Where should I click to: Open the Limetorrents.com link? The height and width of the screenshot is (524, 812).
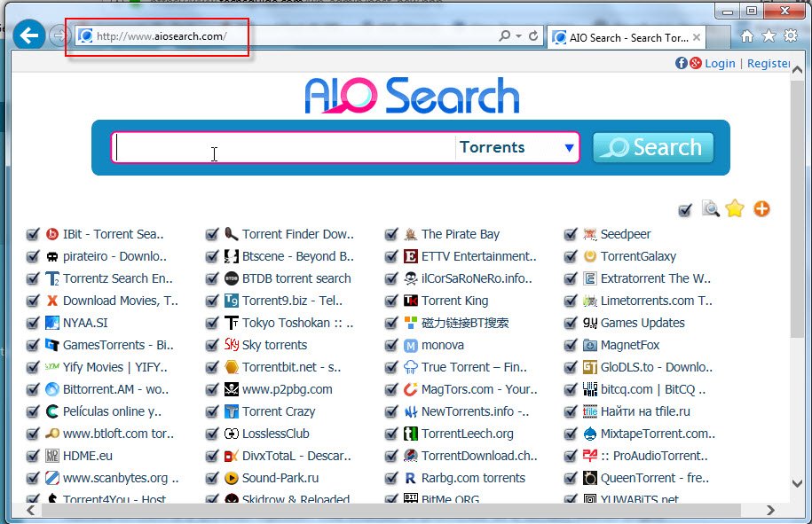(656, 301)
